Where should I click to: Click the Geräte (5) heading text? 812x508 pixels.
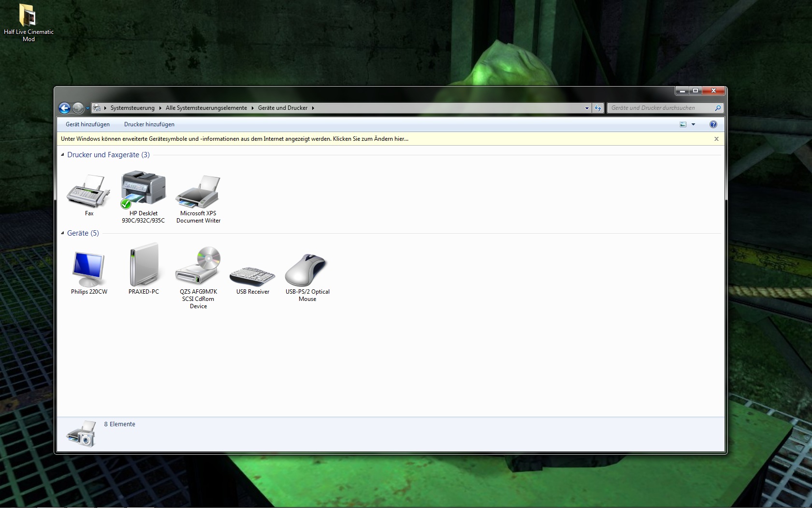[83, 233]
